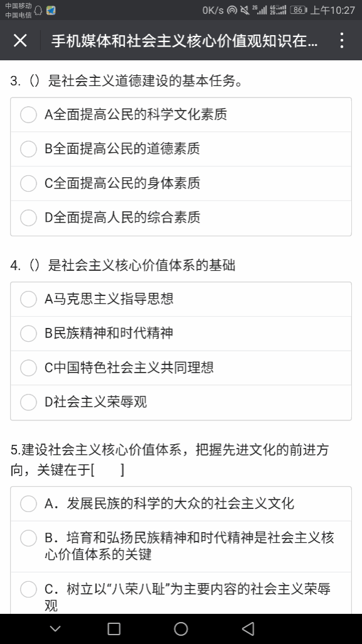Close the quiz page with X icon
Viewport: 362px width, 644px height.
20,41
